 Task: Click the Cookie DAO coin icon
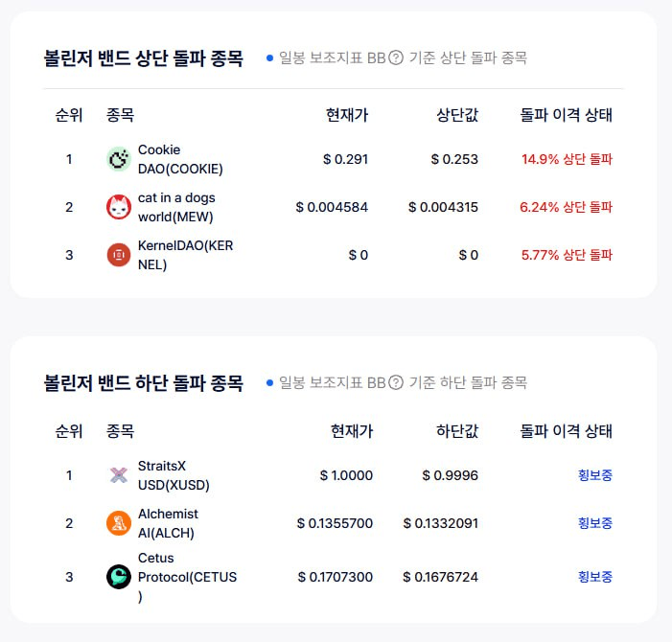click(119, 159)
